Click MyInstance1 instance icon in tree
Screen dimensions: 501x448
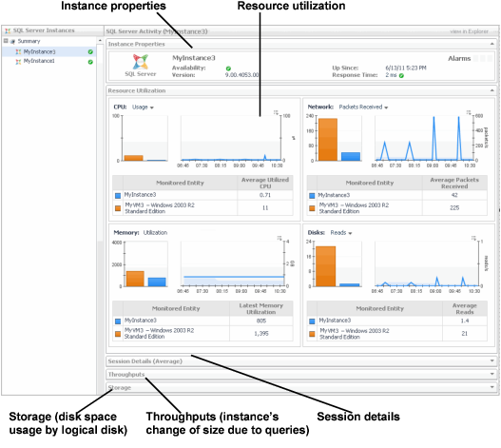click(18, 62)
